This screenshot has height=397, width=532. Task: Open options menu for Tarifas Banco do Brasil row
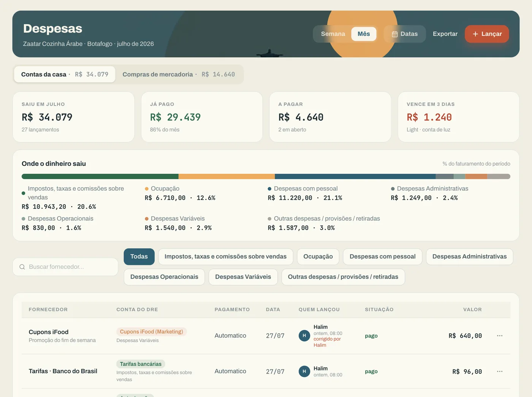(500, 371)
